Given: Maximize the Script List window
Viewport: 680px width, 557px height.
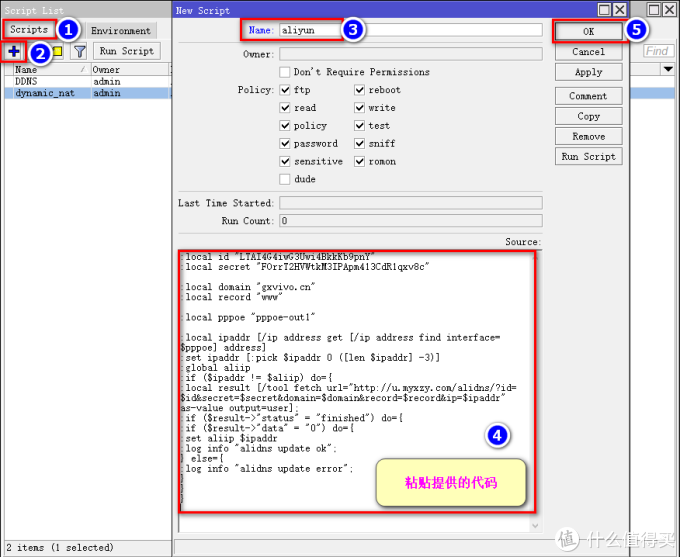Looking at the screenshot, I should 654,10.
